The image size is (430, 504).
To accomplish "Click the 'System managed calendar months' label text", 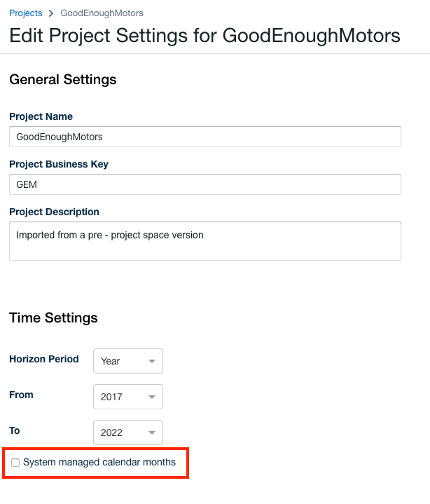I will [104, 463].
